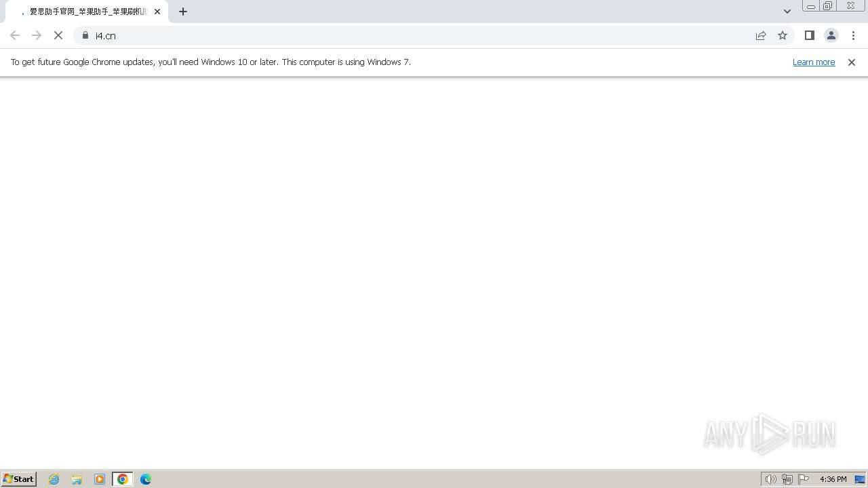Screen dimensions: 868x488
Task: Launch Internet Explorer from taskbar
Action: point(54,479)
